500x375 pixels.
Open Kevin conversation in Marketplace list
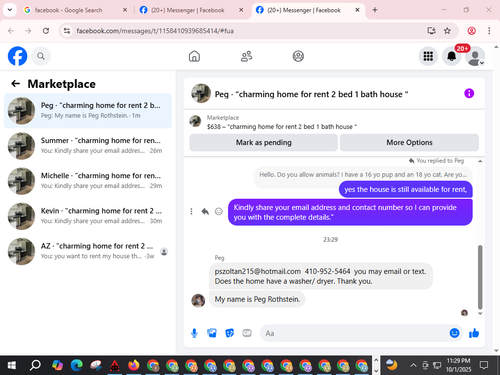pyautogui.click(x=88, y=216)
